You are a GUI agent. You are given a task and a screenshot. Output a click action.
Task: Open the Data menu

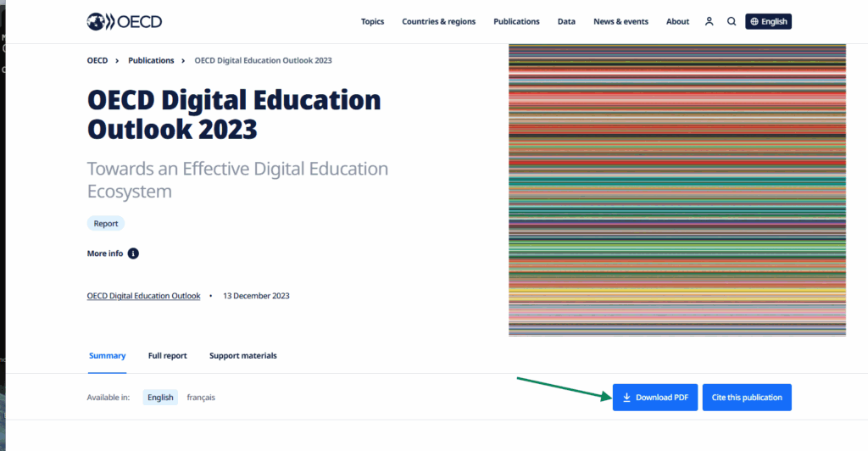[x=566, y=21]
